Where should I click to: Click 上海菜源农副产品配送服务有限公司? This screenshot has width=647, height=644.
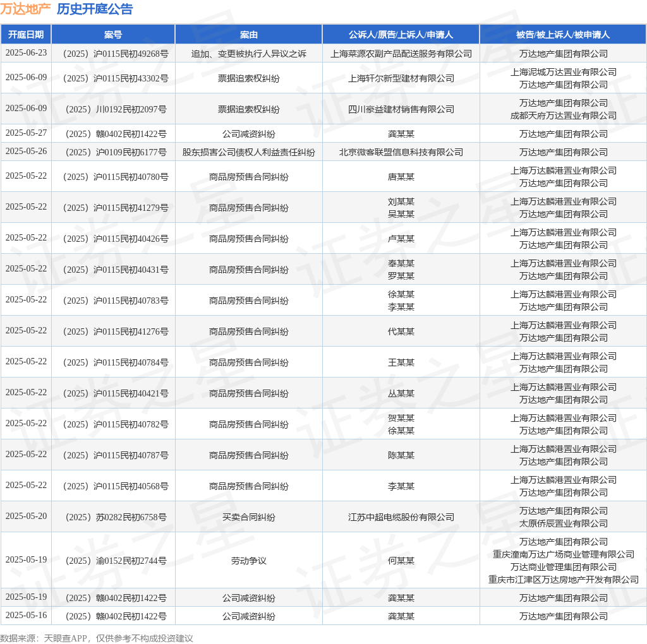tap(401, 54)
